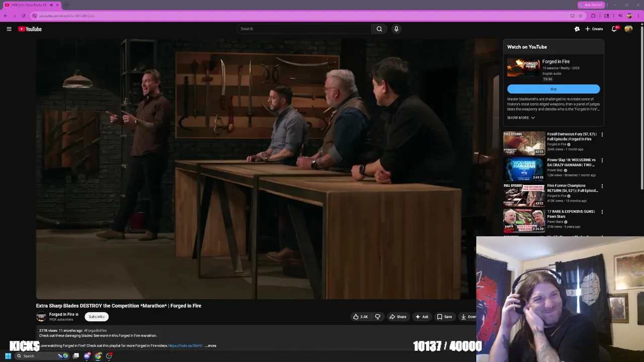Open the Fossil Damascus Fury video thumbnail

pos(524,143)
